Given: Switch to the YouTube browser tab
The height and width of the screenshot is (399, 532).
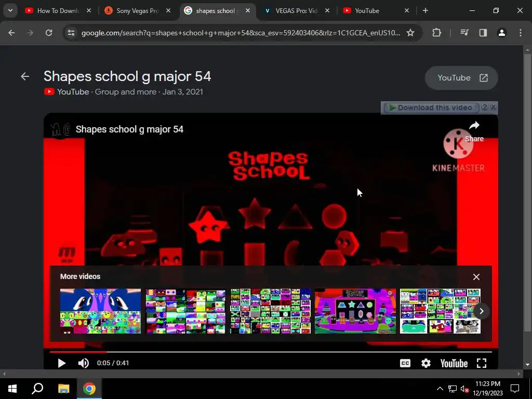Looking at the screenshot, I should click(x=376, y=11).
